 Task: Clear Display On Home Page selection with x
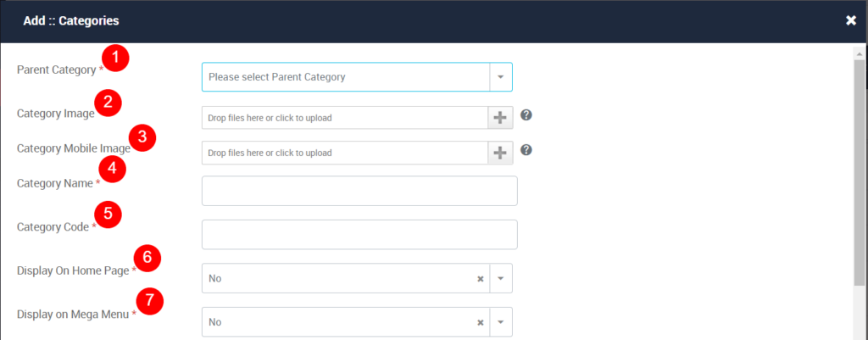point(481,279)
